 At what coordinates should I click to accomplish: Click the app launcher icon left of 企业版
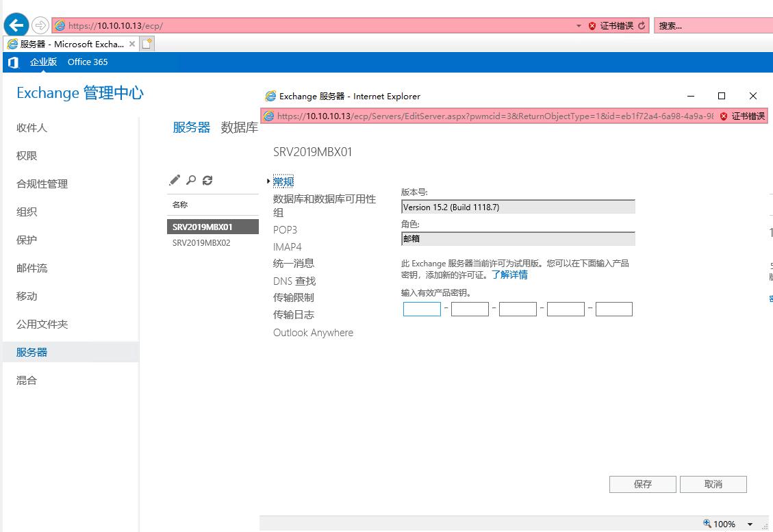point(12,62)
